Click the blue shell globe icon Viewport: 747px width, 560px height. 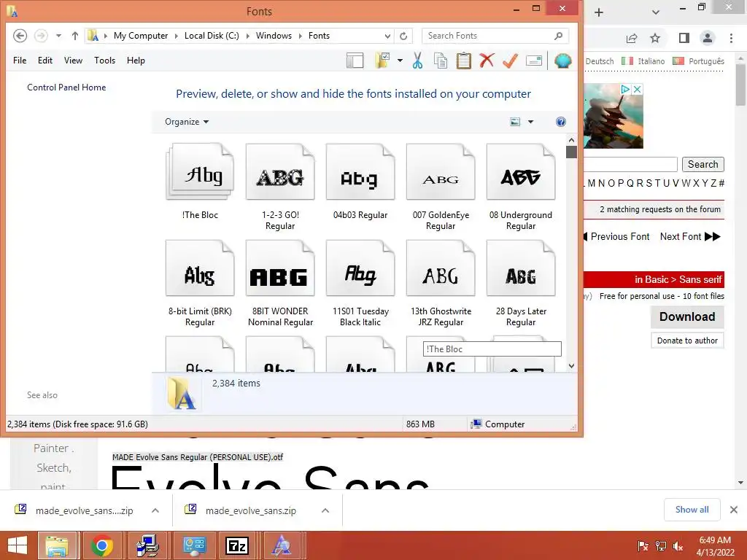563,61
